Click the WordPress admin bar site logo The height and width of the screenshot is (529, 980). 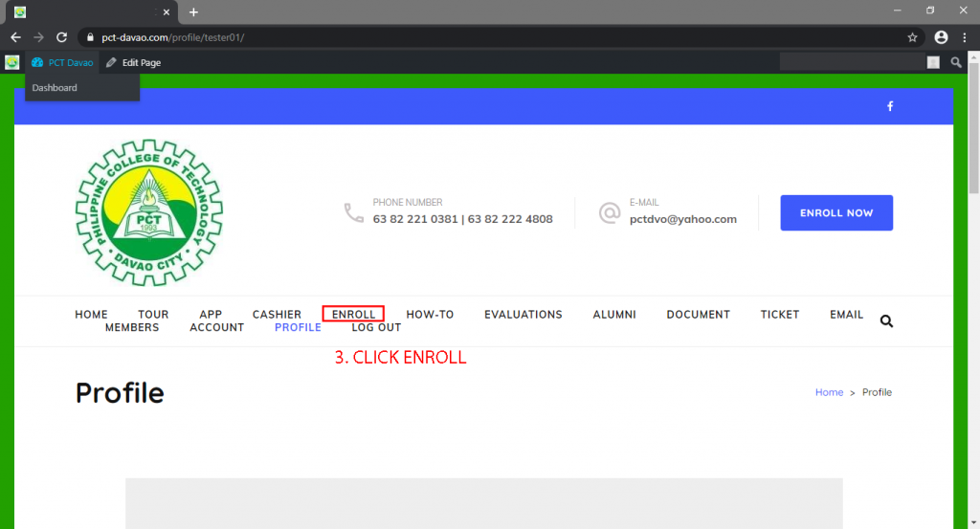pos(11,62)
